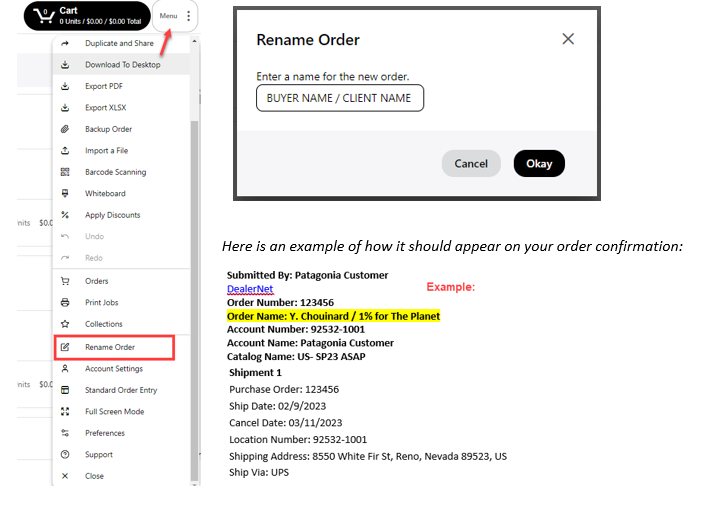The height and width of the screenshot is (525, 713).
Task: Click the Account Settings person icon
Action: pyautogui.click(x=65, y=369)
